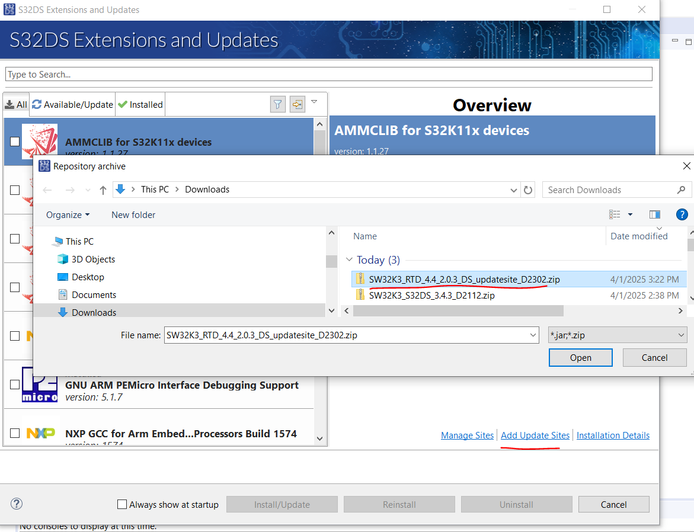Open the Installation Details link

pos(613,435)
